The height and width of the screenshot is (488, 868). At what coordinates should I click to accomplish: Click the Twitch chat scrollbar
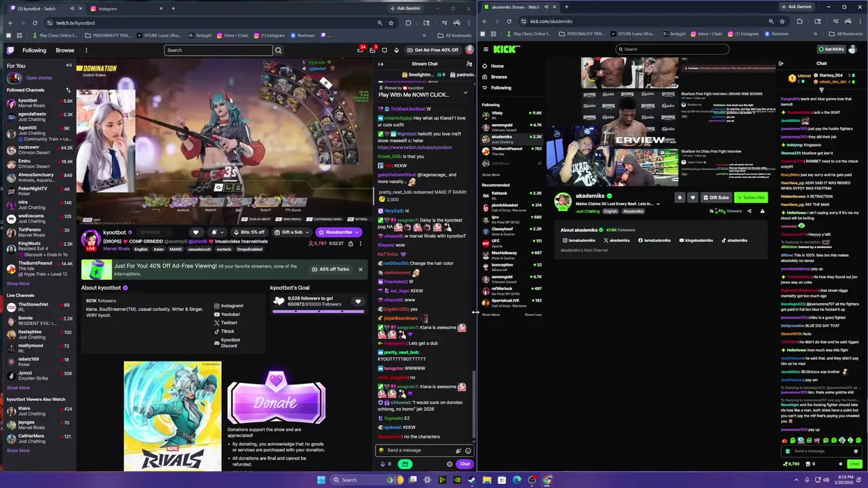coord(474,403)
